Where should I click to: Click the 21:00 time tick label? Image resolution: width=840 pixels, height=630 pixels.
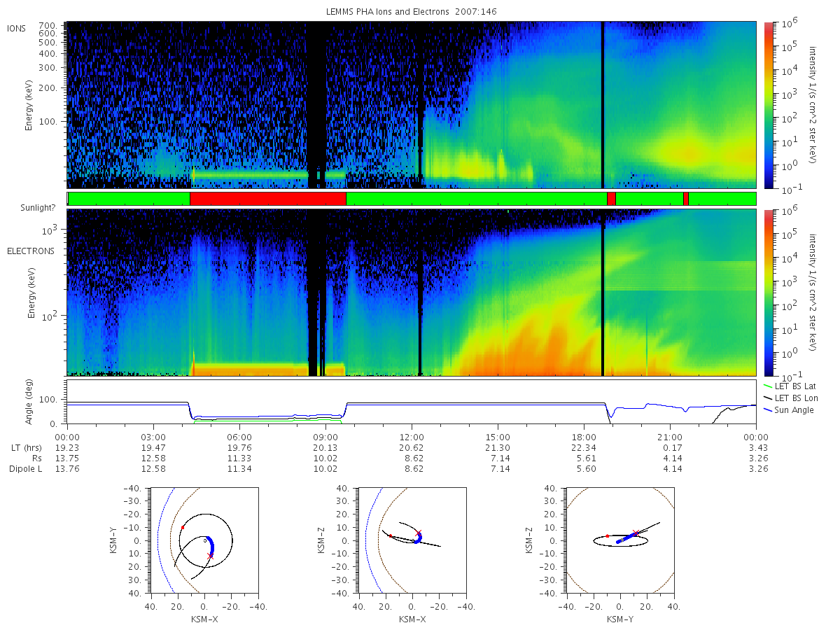coord(670,436)
